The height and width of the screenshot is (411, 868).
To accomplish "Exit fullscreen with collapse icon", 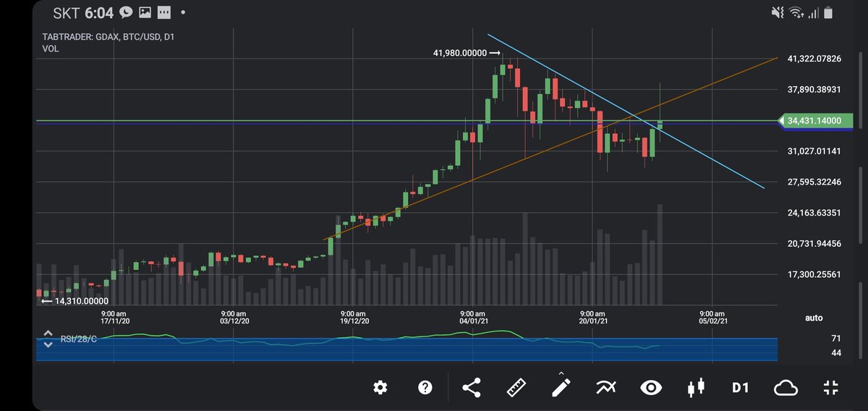I will pos(830,388).
